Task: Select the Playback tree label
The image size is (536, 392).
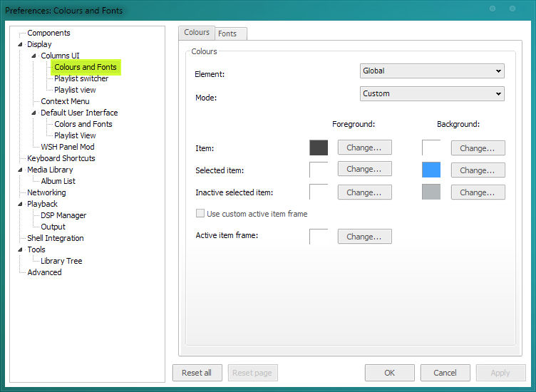Action: 42,204
